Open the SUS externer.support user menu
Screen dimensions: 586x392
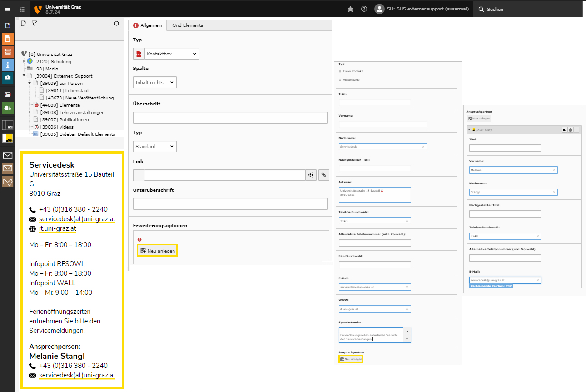pos(422,9)
